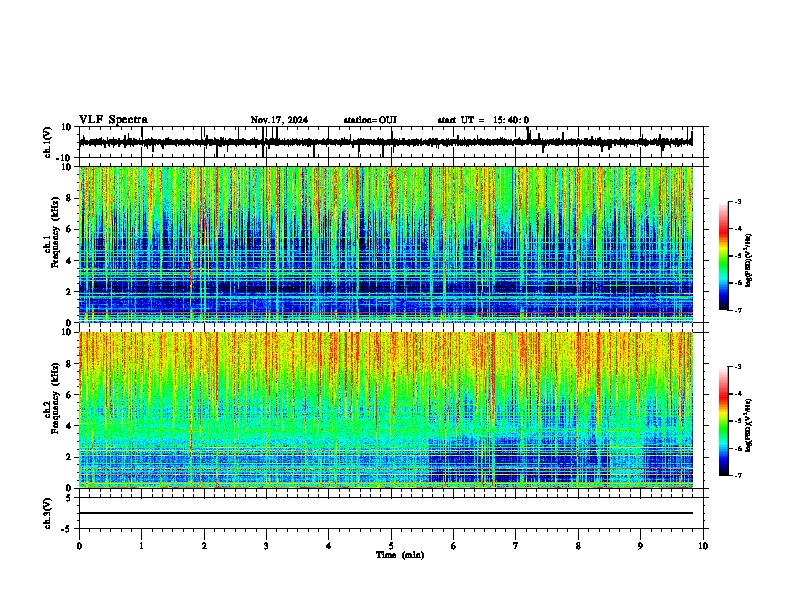Click the flat ch.3 voltage trace
The width and height of the screenshot is (792, 612).
point(386,513)
